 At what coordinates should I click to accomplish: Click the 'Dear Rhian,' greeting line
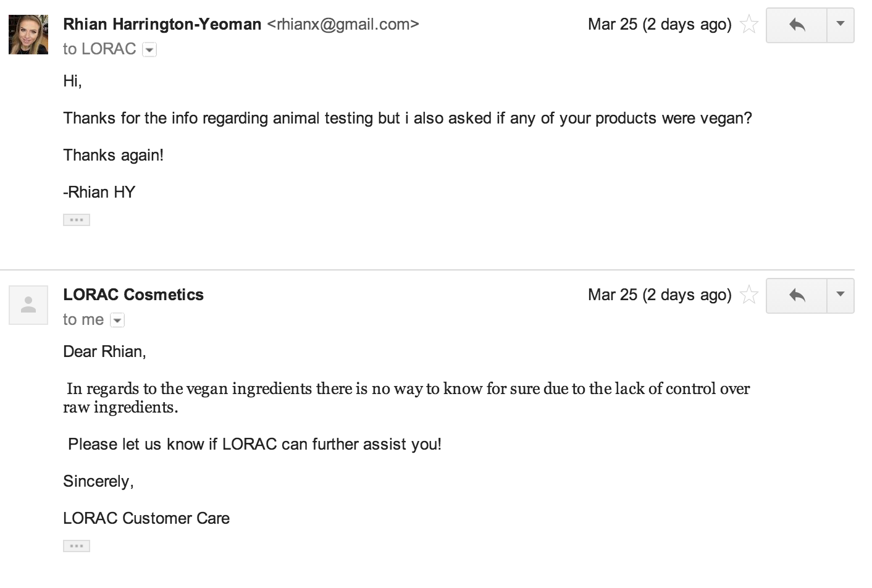pos(104,352)
